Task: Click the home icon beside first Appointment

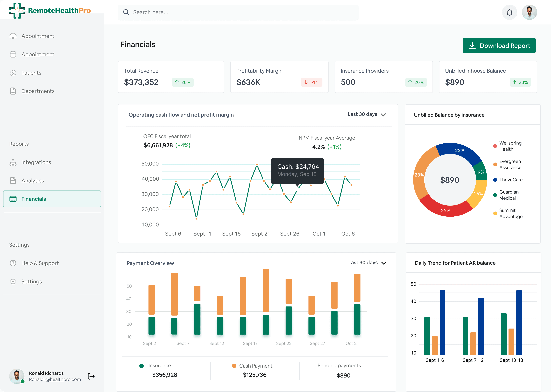Action: (13, 36)
